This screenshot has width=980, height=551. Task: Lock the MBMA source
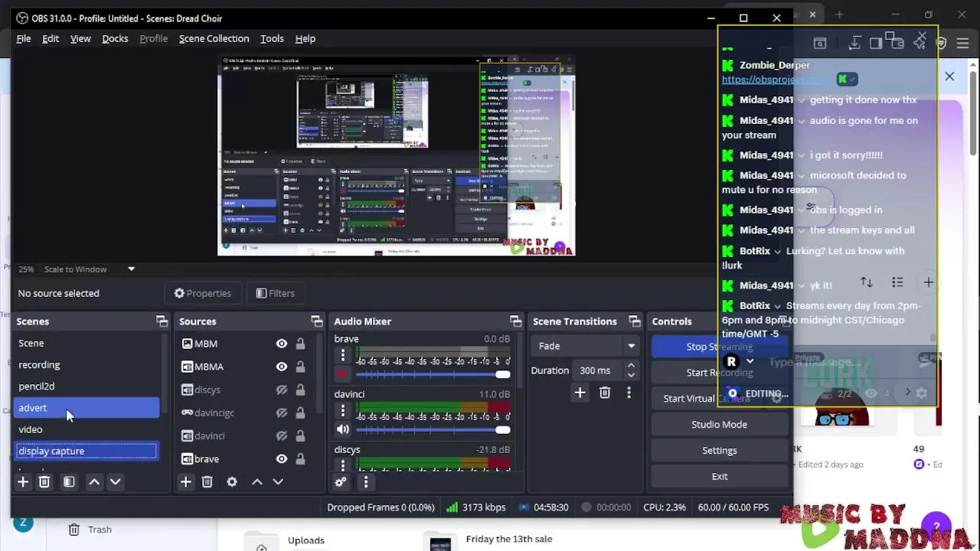click(300, 367)
